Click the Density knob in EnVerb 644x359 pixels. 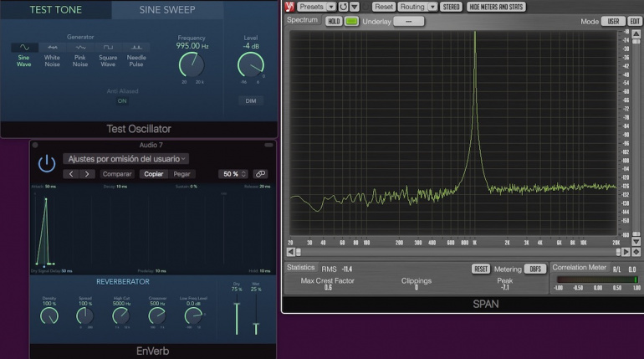49,315
